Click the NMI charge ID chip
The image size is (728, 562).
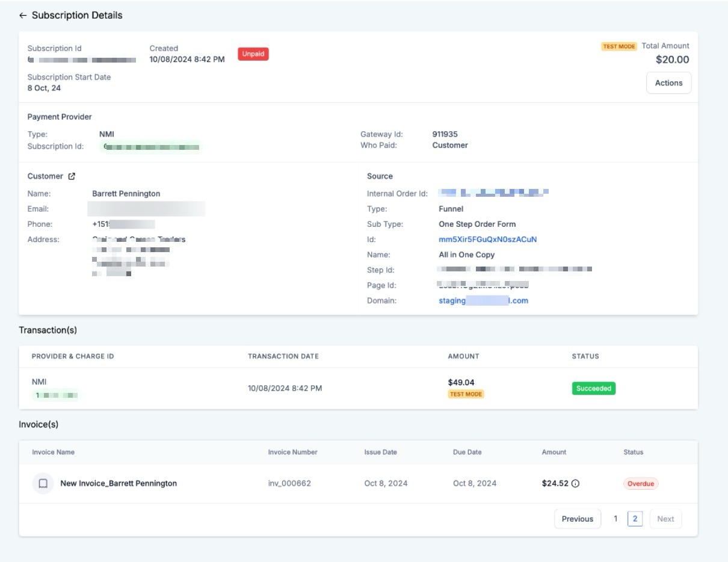tap(55, 395)
